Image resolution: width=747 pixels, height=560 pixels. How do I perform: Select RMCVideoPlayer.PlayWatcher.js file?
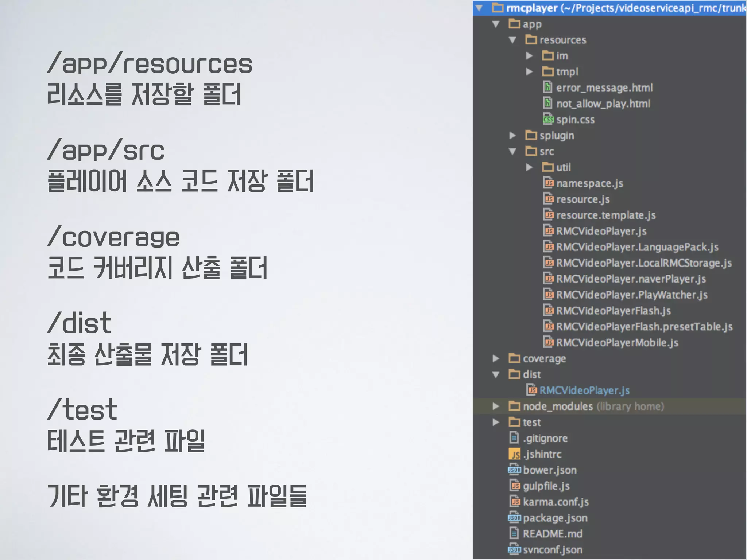pyautogui.click(x=632, y=295)
